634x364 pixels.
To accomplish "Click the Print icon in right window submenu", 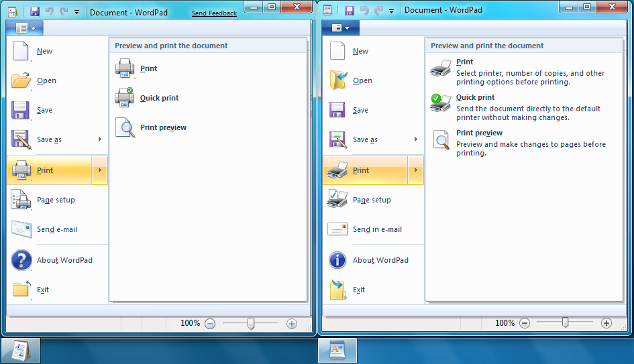I will click(440, 68).
